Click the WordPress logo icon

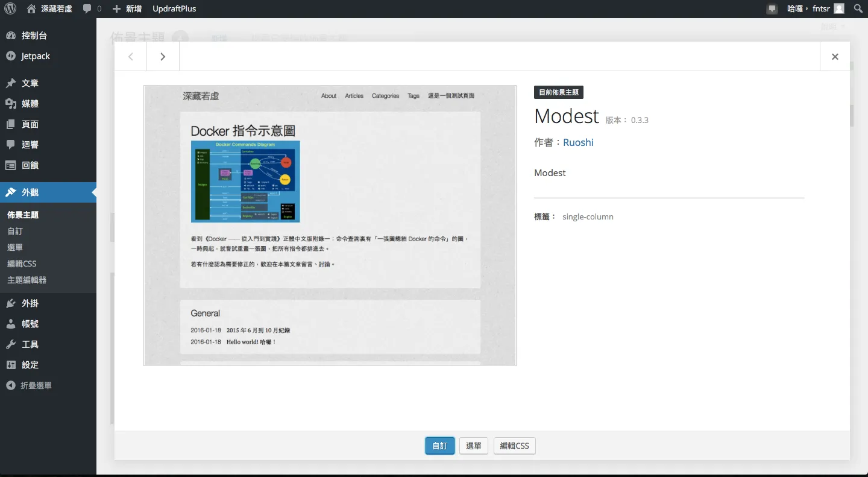click(10, 8)
